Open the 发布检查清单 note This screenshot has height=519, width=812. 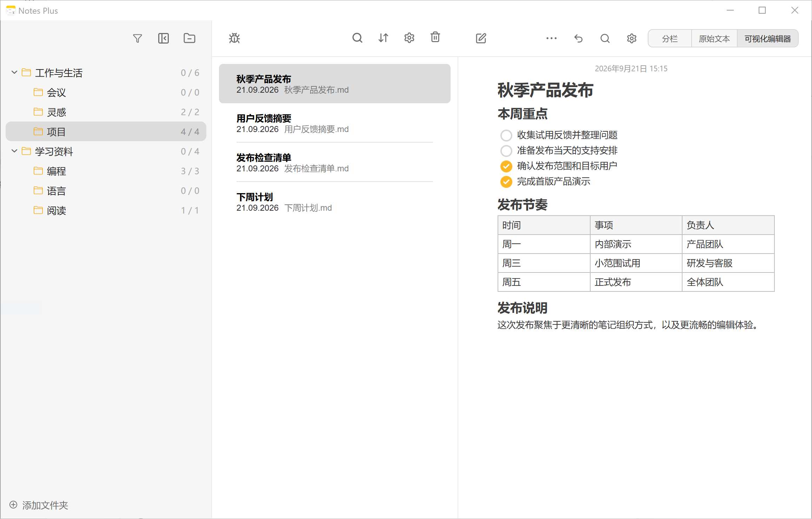pyautogui.click(x=334, y=163)
